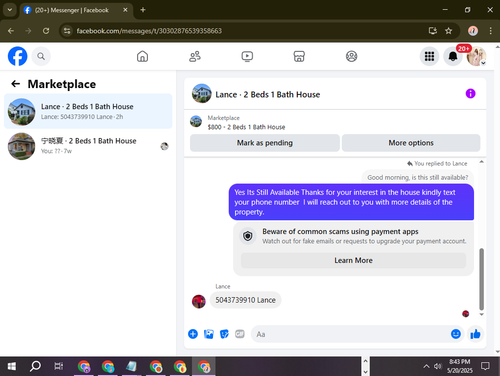Open the Friends icon
500x376 pixels.
(x=195, y=56)
